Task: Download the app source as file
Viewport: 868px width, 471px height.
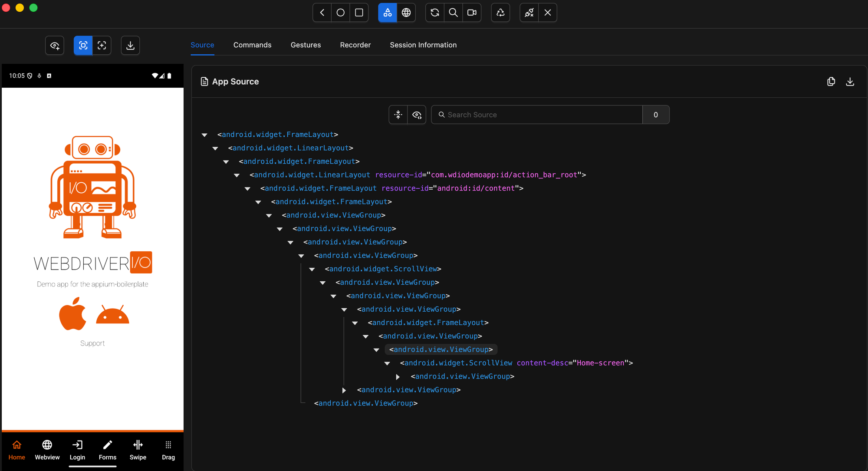Action: [850, 82]
